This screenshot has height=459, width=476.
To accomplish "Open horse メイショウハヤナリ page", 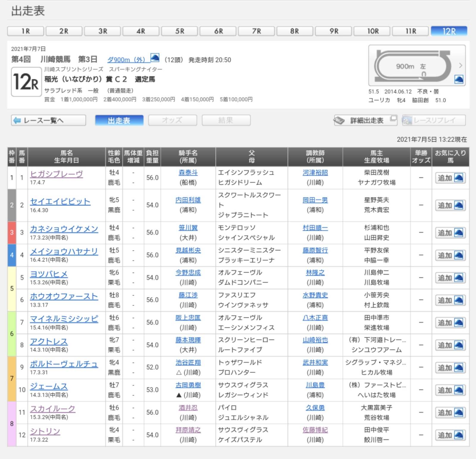I will [x=64, y=252].
